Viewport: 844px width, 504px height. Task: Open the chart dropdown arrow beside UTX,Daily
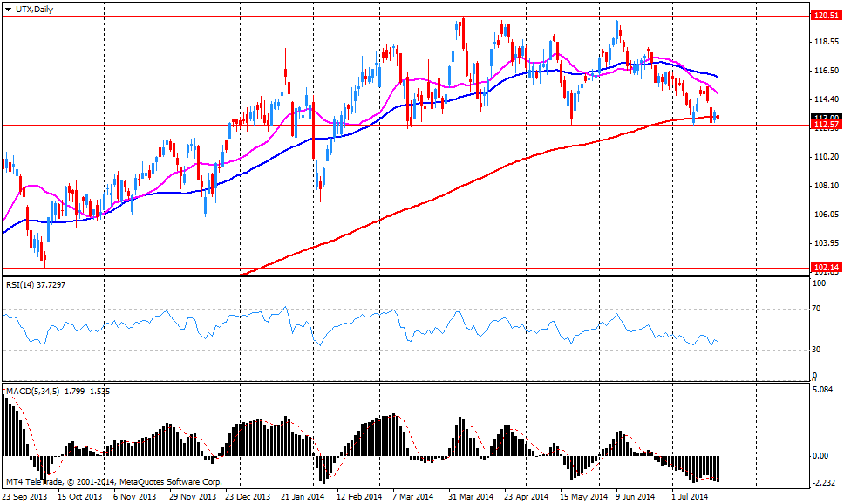tap(8, 10)
